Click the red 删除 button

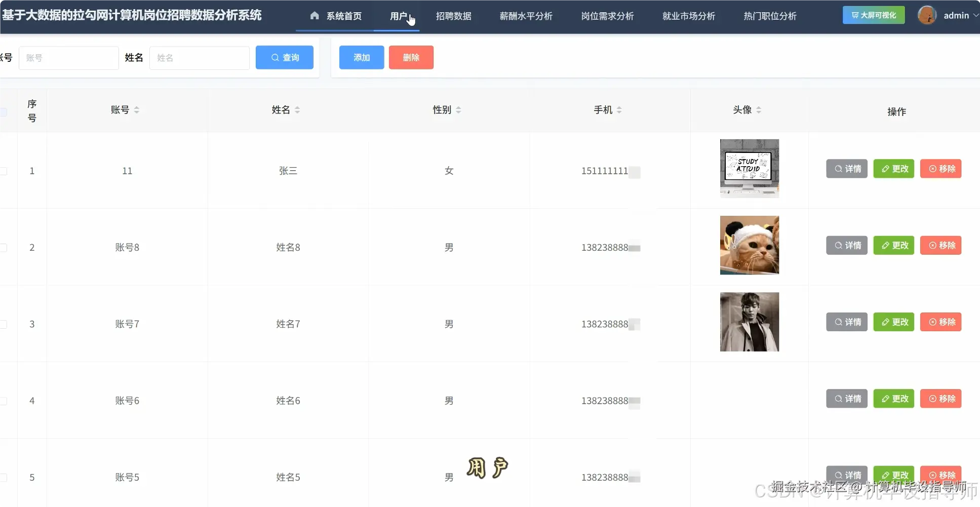pos(411,57)
